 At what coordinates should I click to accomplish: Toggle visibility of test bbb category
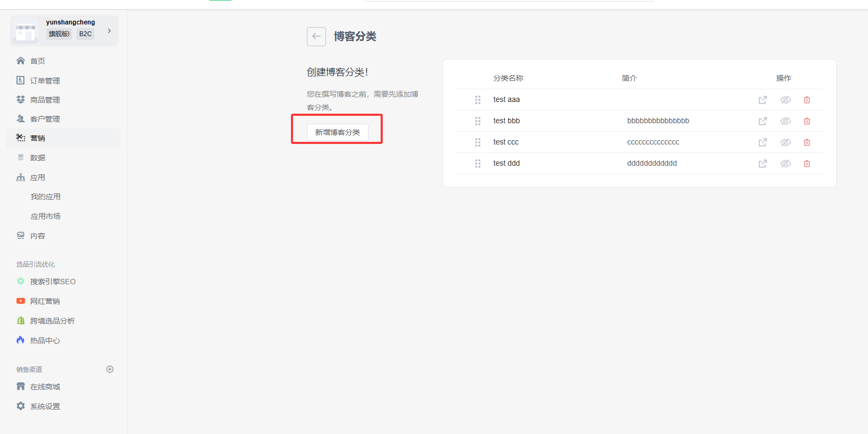pyautogui.click(x=785, y=121)
